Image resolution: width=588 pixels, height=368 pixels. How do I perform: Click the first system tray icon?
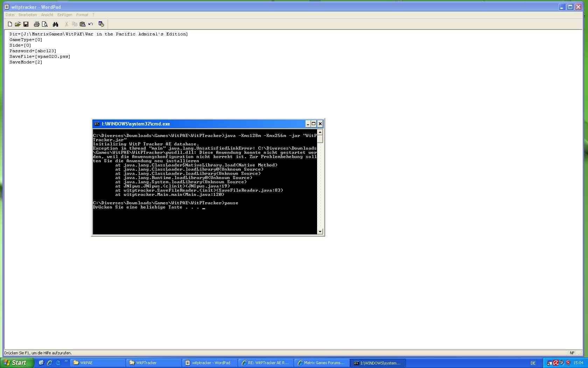549,363
